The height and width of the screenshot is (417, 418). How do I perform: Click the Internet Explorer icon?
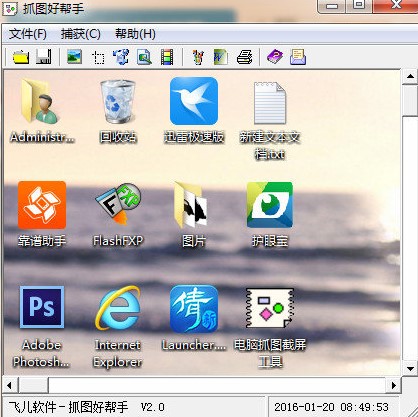(118, 308)
